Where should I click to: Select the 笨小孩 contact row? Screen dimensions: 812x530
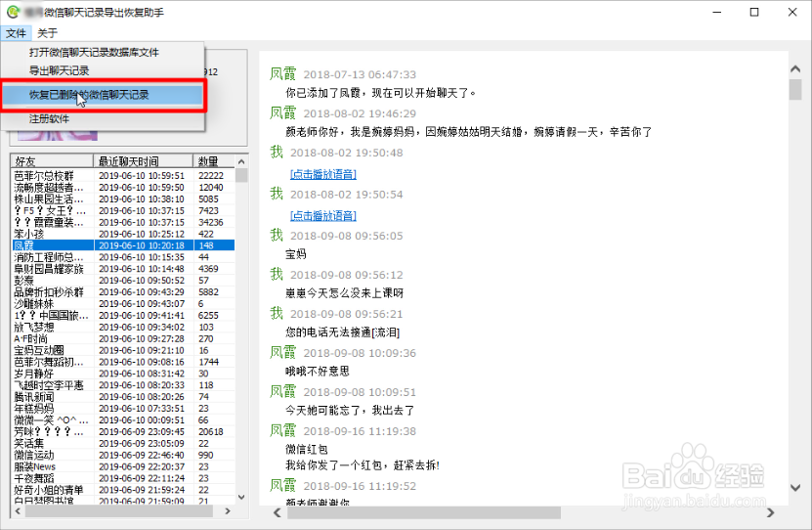[123, 234]
